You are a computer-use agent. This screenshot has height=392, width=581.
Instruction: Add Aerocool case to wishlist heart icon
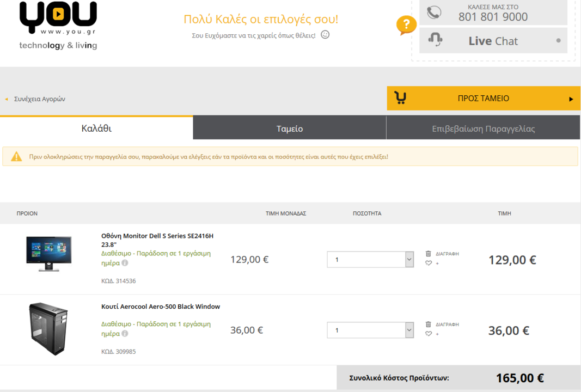pos(429,334)
